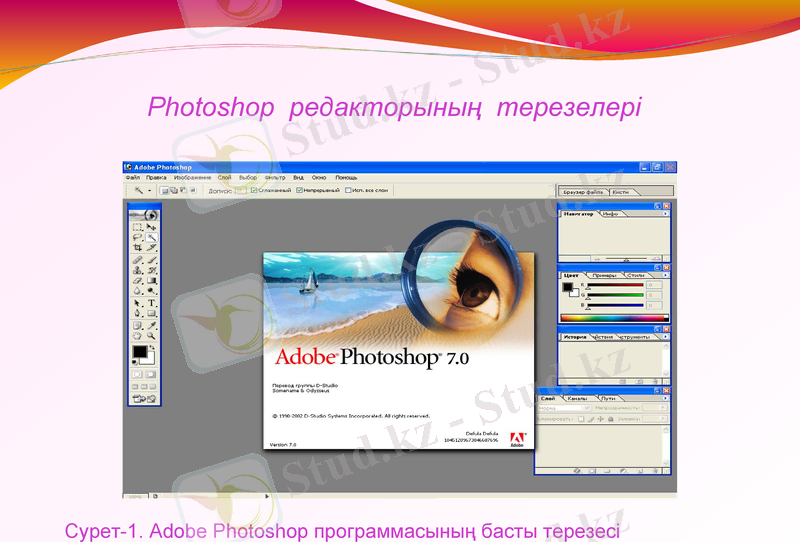Open the layer blend mode dropdown

pos(564,408)
